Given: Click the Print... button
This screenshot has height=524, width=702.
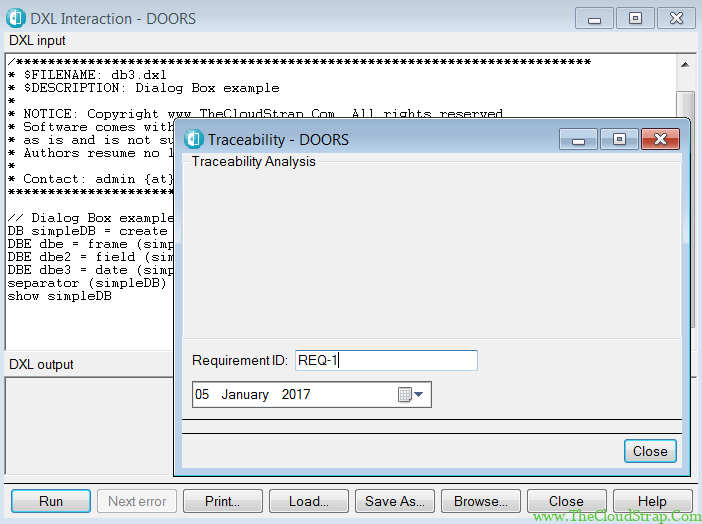Looking at the screenshot, I should tap(223, 501).
